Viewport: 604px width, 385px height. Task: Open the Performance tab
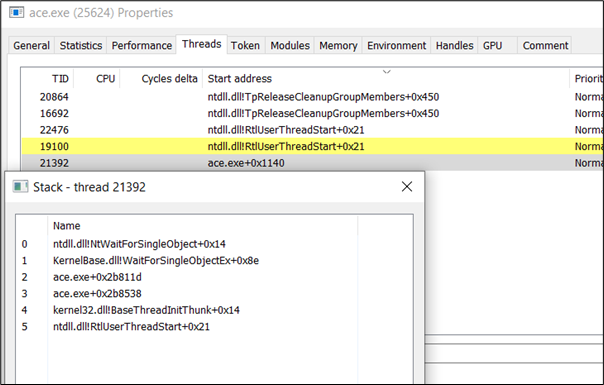pos(141,45)
